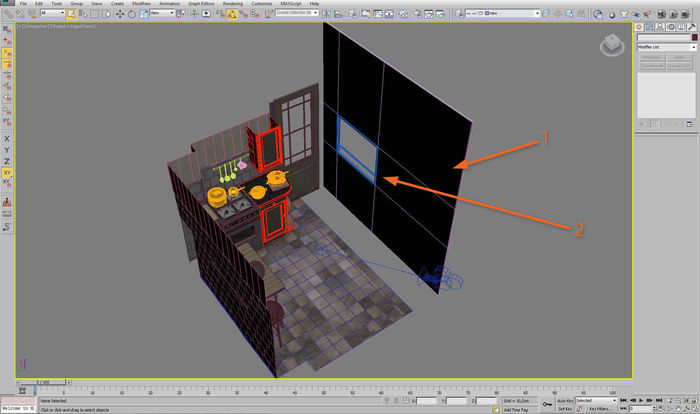Viewport: 700px width, 414px height.
Task: Go to the End frame
Action: tap(658, 401)
